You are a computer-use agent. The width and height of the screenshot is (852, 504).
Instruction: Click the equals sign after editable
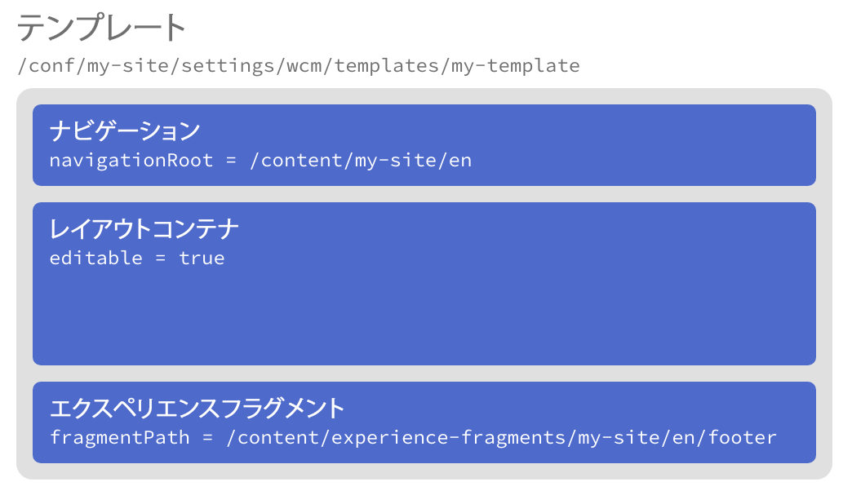click(160, 259)
